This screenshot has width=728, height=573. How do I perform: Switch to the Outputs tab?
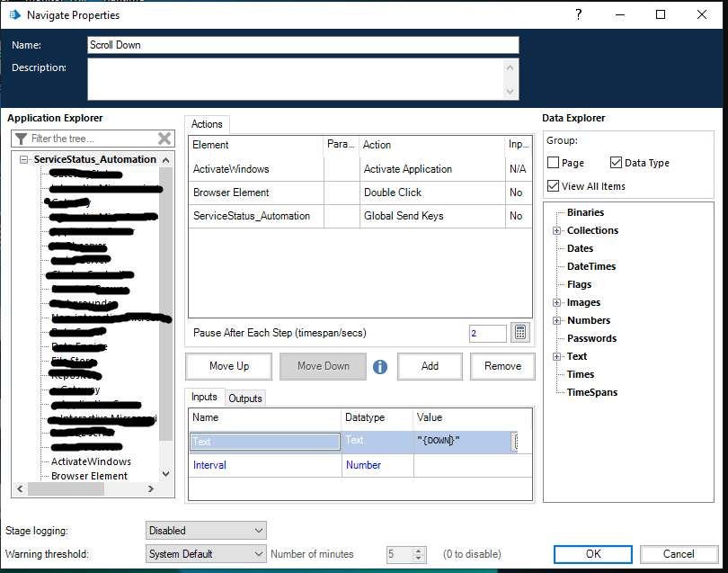point(245,398)
